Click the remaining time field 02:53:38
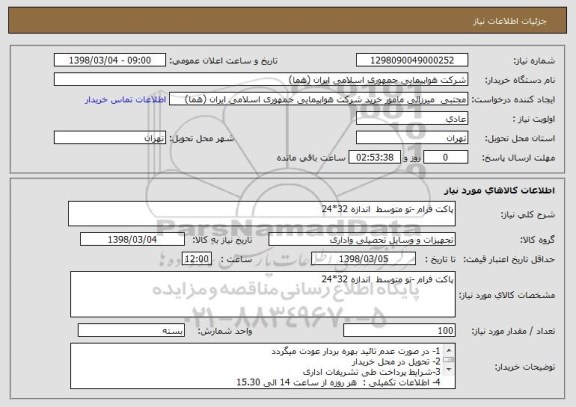 click(374, 157)
